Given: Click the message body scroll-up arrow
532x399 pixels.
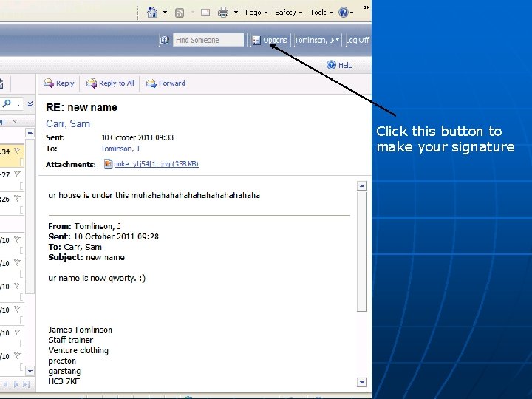Looking at the screenshot, I should click(x=362, y=185).
